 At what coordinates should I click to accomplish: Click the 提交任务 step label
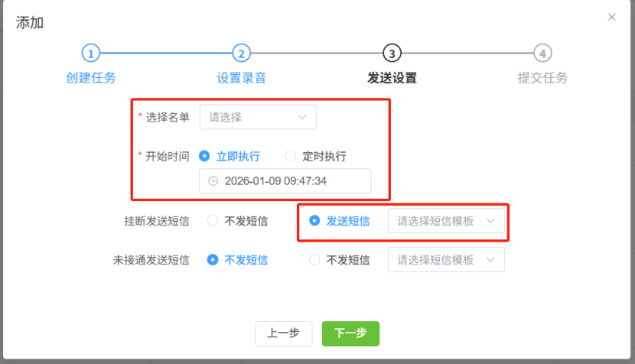pyautogui.click(x=542, y=77)
